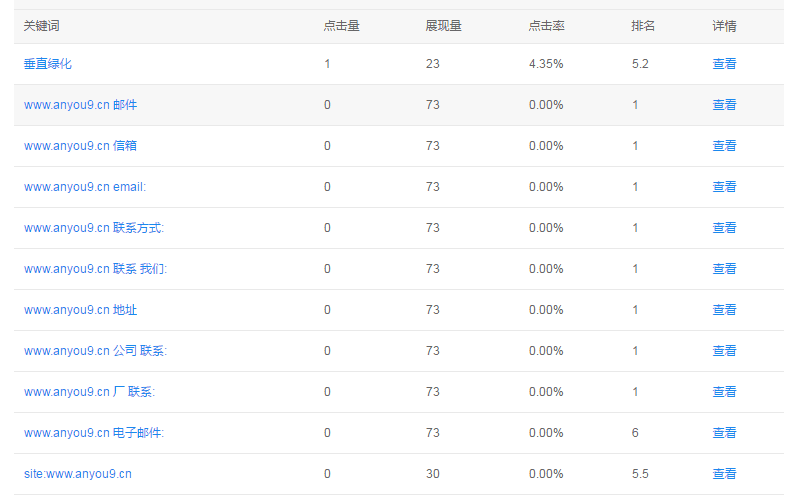The image size is (808, 502).
Task: Open keyword www.anyou9.cn 邮件
Action: coord(80,105)
